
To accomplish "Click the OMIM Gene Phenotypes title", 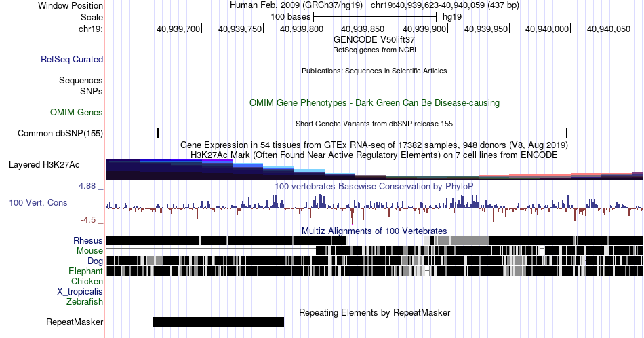I will click(374, 102).
